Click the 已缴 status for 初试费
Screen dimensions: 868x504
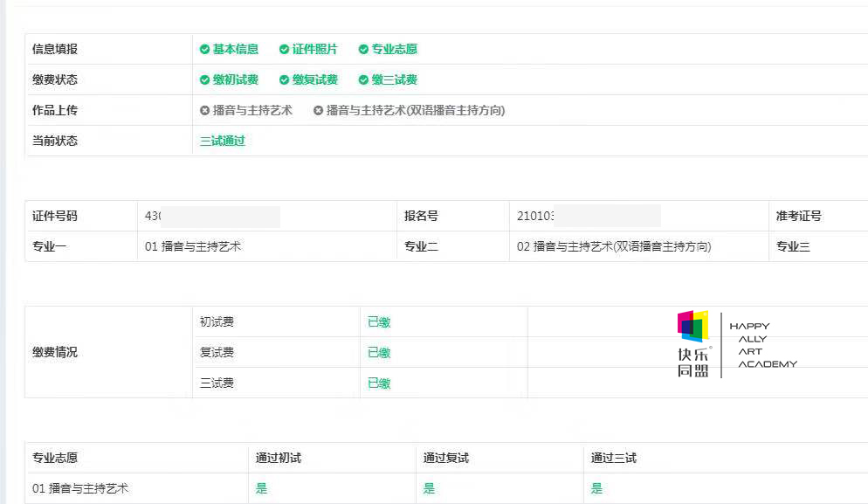pos(379,321)
